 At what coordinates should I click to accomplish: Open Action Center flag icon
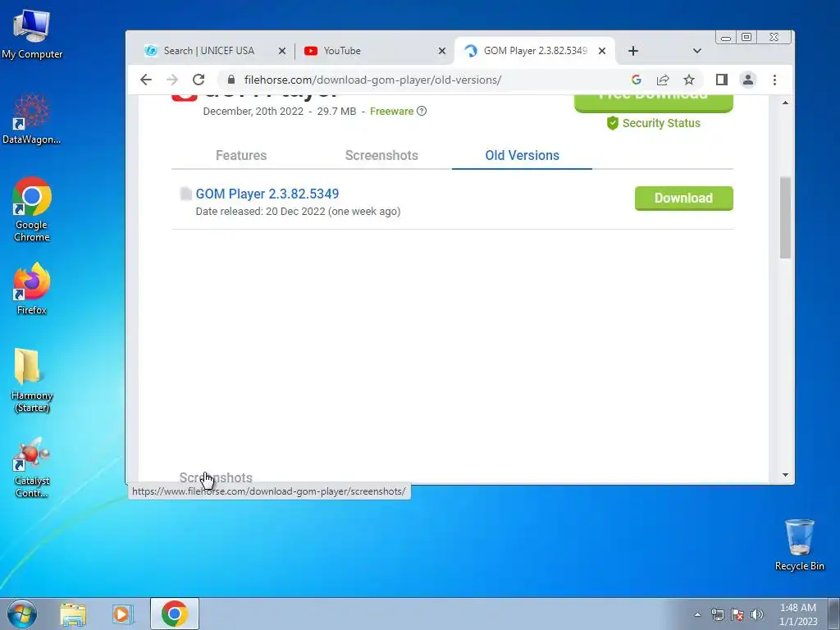click(737, 614)
